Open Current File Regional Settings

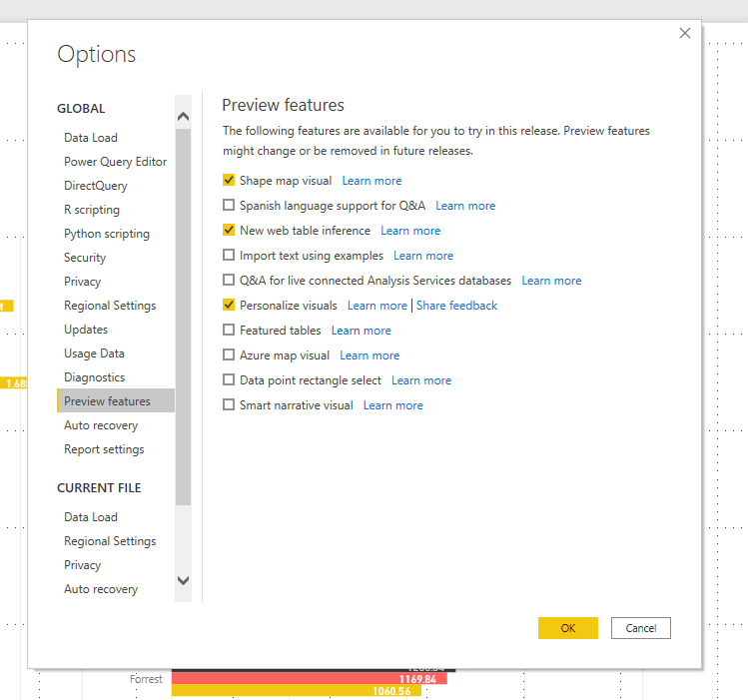pyautogui.click(x=116, y=541)
